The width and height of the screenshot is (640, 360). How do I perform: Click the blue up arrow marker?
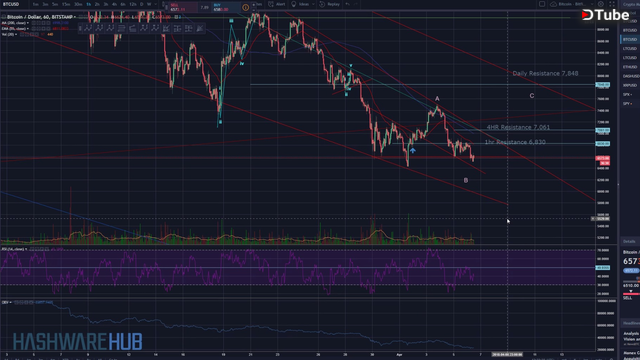[x=413, y=151]
